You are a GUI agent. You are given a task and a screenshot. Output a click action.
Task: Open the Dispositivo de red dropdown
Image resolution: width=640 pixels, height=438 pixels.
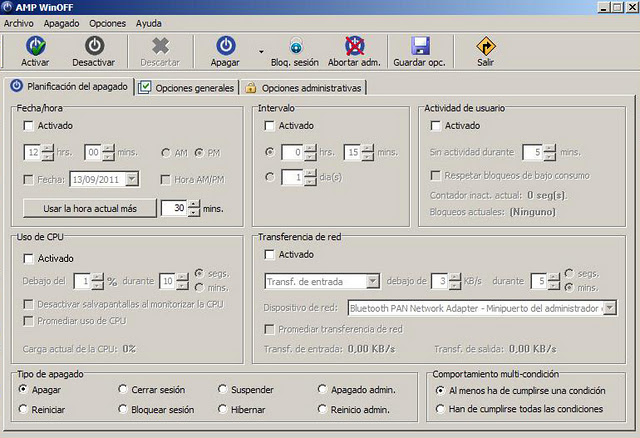pos(609,308)
